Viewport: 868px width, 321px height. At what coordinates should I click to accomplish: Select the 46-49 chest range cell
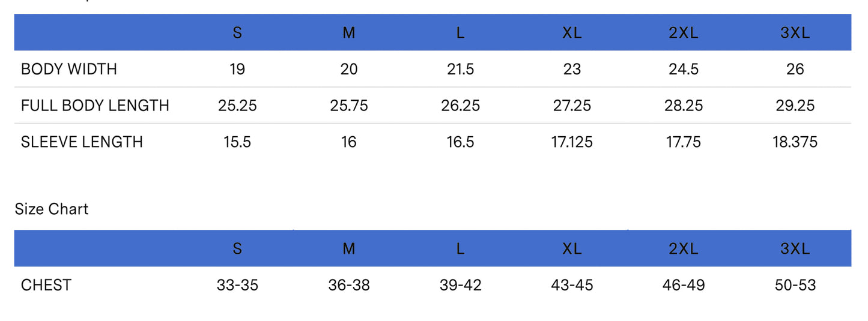click(684, 285)
